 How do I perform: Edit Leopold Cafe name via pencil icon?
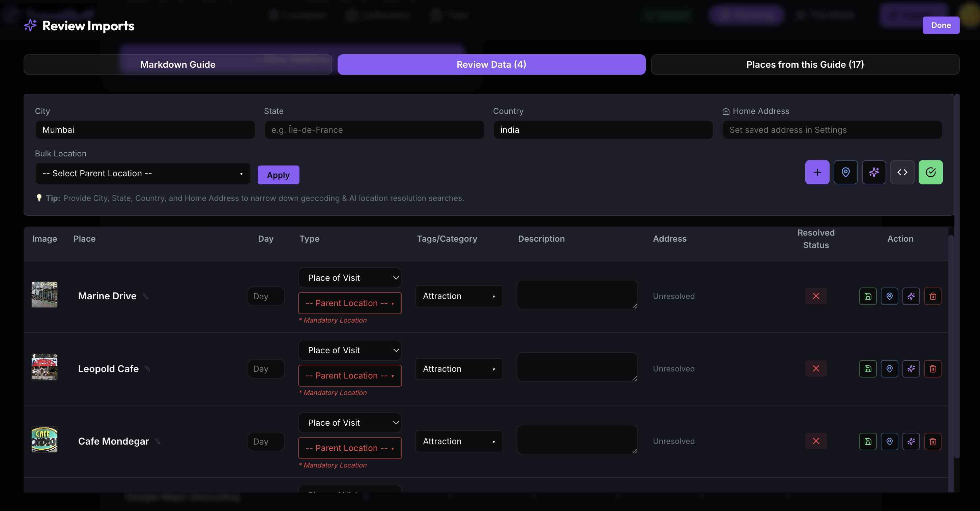148,369
